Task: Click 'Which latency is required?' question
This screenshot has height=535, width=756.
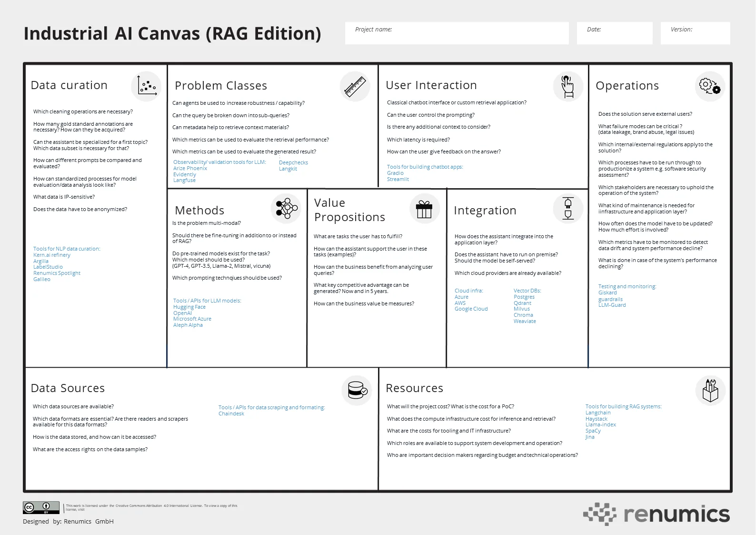Action: pos(418,140)
